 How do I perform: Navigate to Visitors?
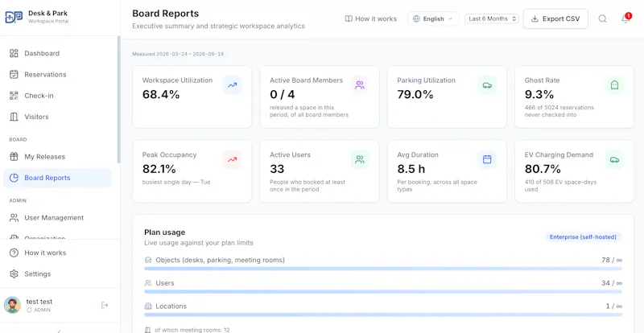coord(57,117)
